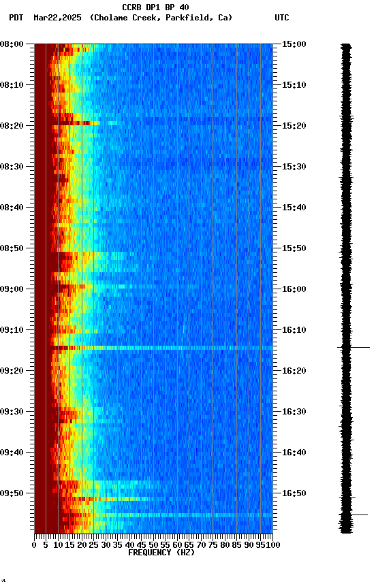Click the UTC timezone label

[282, 18]
